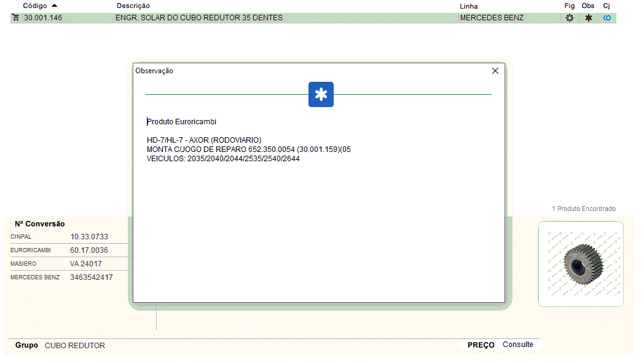Select EURORICAMBI conversion number 60.17.0036
Viewport: 644px width, 363px height.
coord(89,250)
